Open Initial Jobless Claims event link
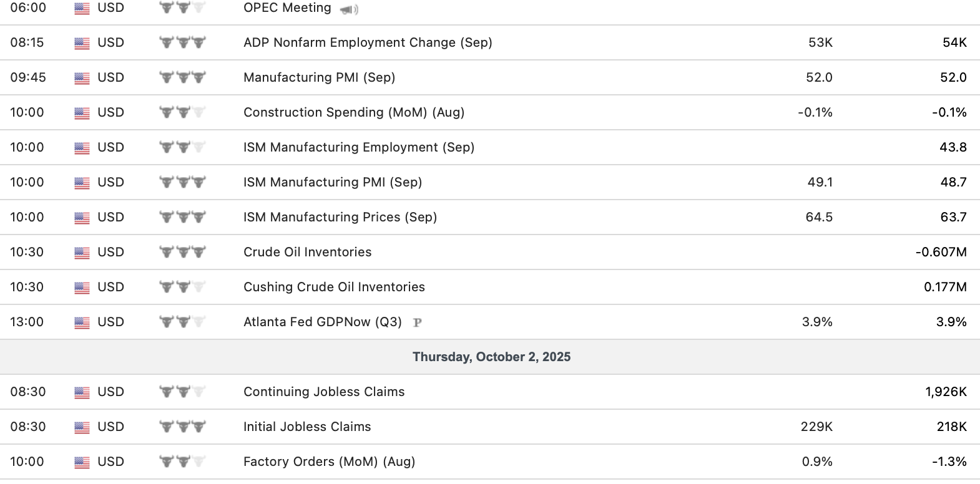The width and height of the screenshot is (980, 484). coord(307,427)
